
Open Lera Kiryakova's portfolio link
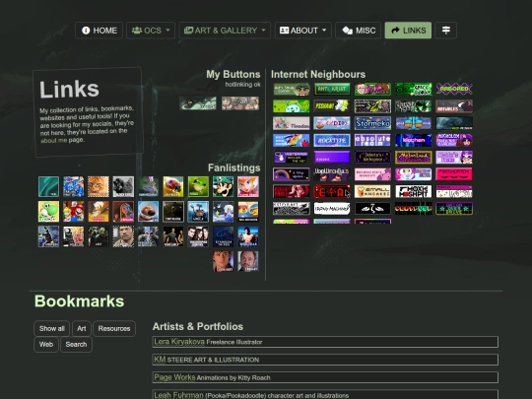click(179, 342)
